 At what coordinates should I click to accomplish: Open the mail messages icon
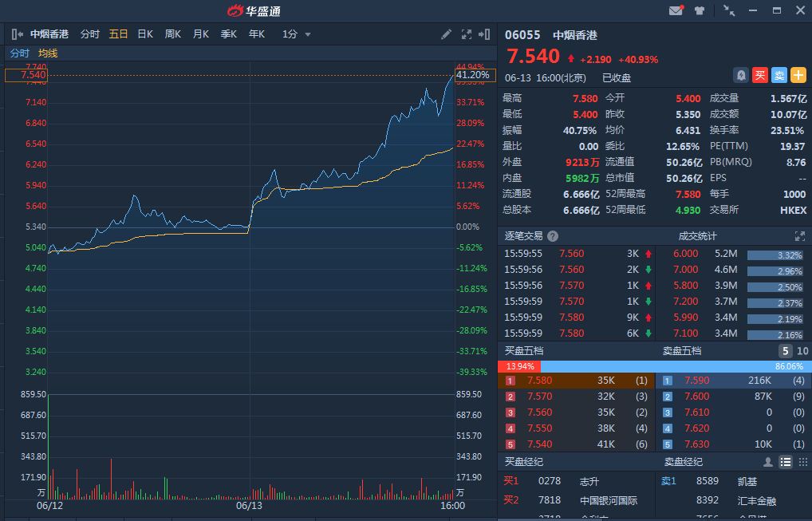tap(676, 10)
